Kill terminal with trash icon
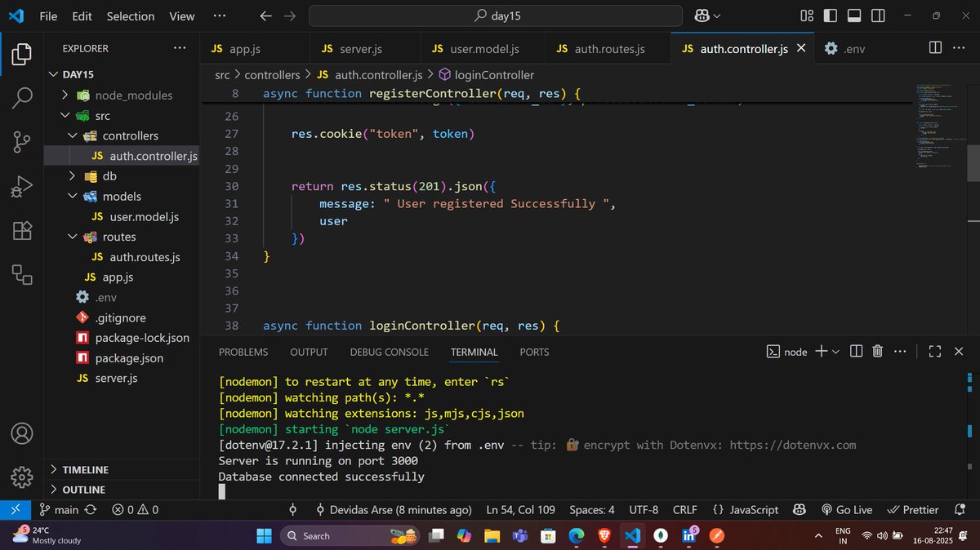 [x=878, y=351]
